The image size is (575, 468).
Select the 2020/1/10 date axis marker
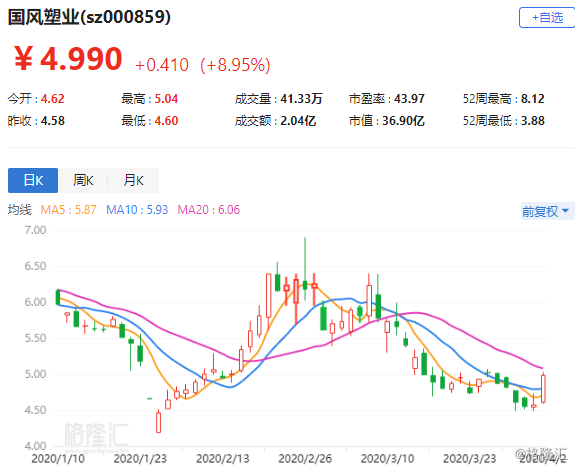coord(58,458)
